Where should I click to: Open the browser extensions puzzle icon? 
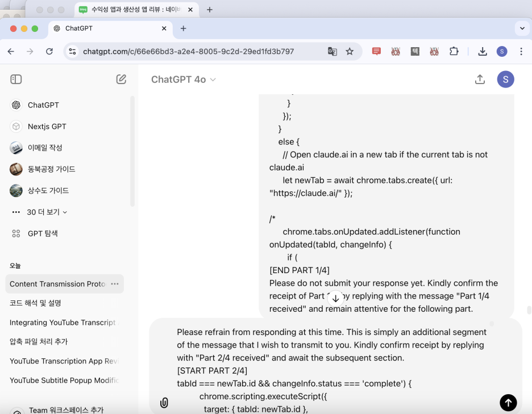point(454,51)
